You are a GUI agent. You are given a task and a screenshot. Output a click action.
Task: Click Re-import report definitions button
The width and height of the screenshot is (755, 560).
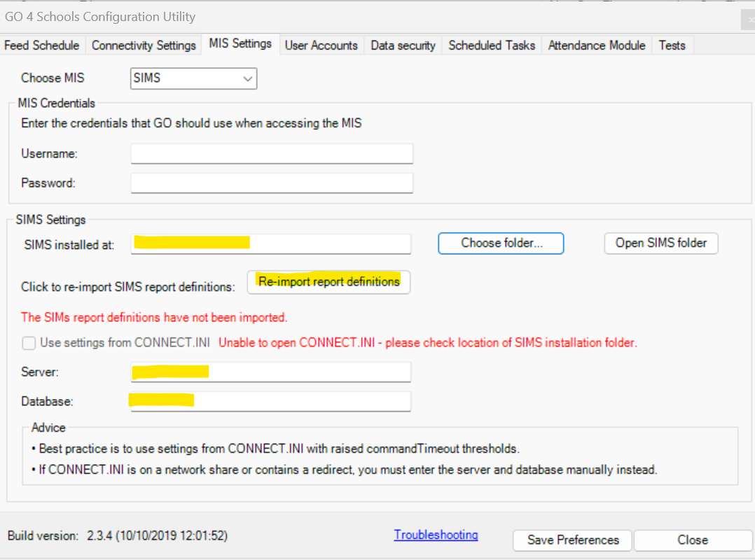pos(329,282)
